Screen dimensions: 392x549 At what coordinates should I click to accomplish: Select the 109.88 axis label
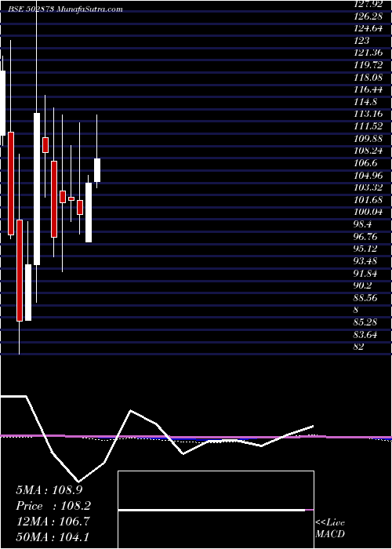[368, 138]
